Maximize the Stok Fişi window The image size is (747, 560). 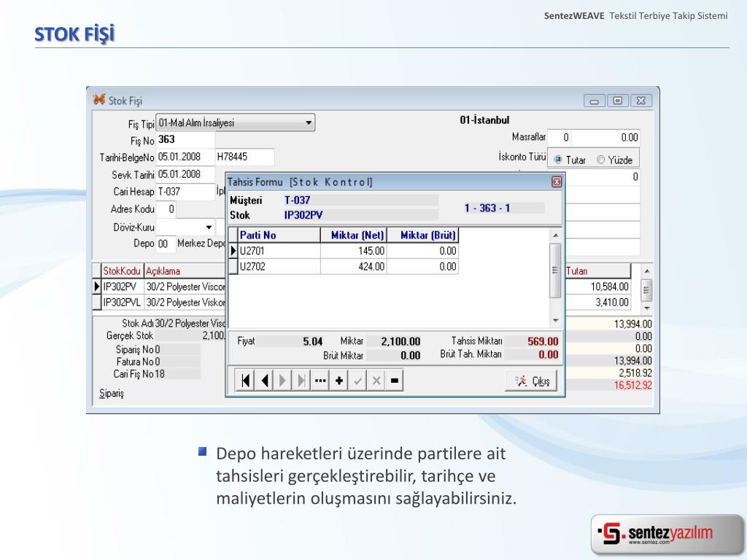pyautogui.click(x=617, y=101)
